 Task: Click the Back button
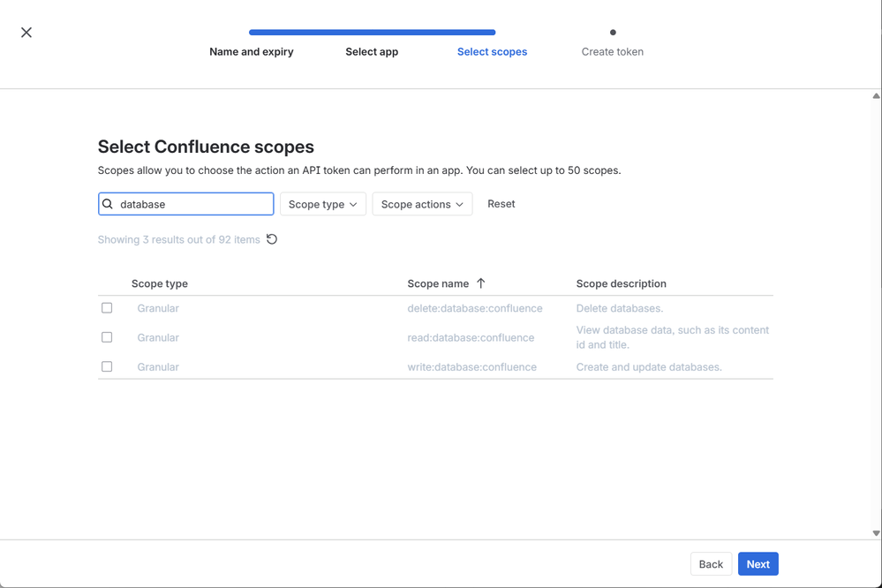[x=711, y=564]
